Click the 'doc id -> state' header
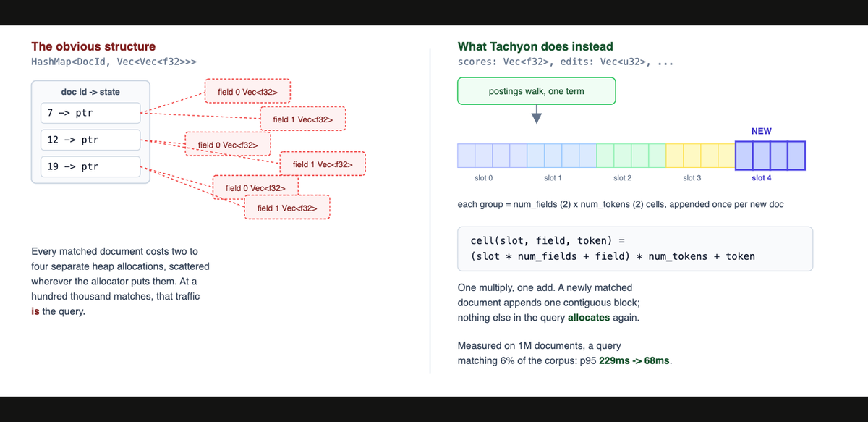The width and height of the screenshot is (868, 422). [x=90, y=92]
